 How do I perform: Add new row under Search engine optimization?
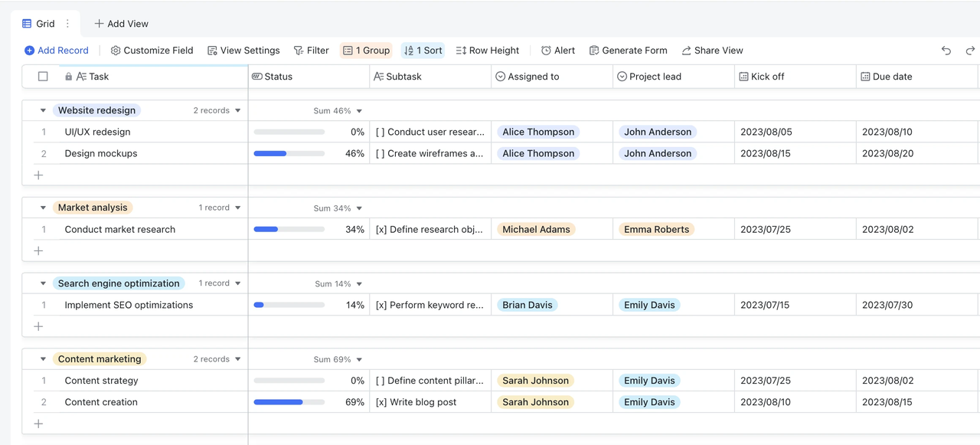[38, 326]
